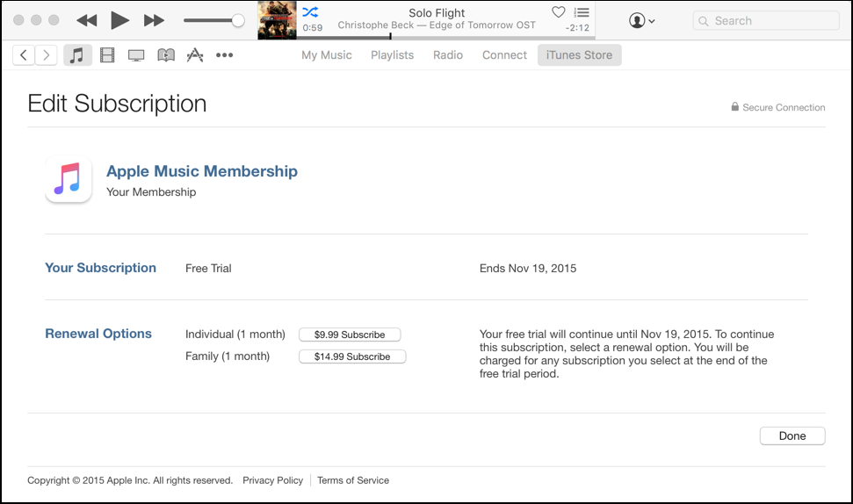Go back with the left chevron
This screenshot has width=853, height=504.
click(24, 55)
